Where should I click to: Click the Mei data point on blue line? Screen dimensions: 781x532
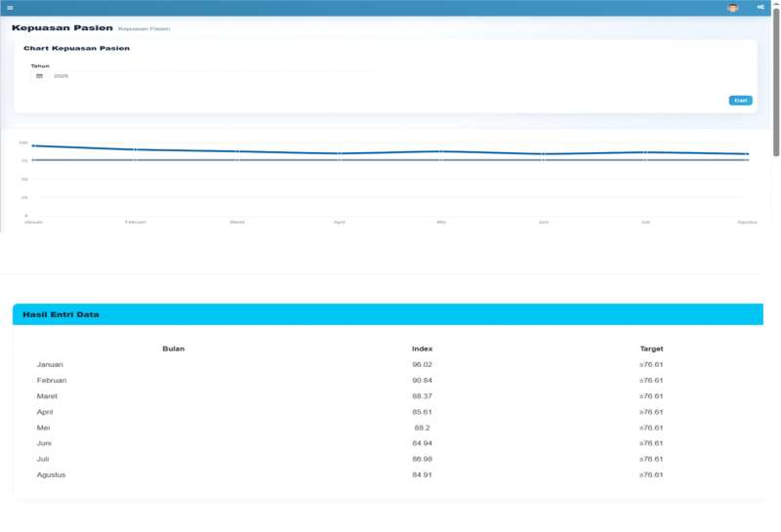click(441, 151)
